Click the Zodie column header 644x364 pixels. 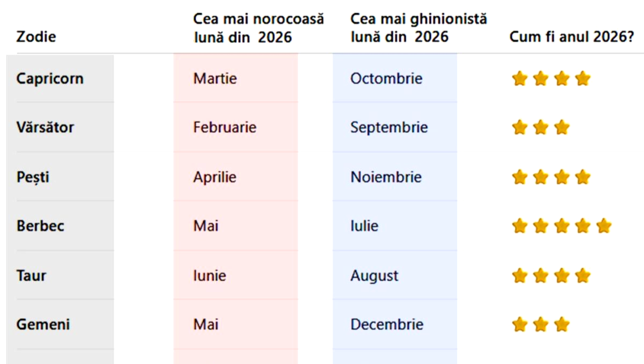coord(36,37)
